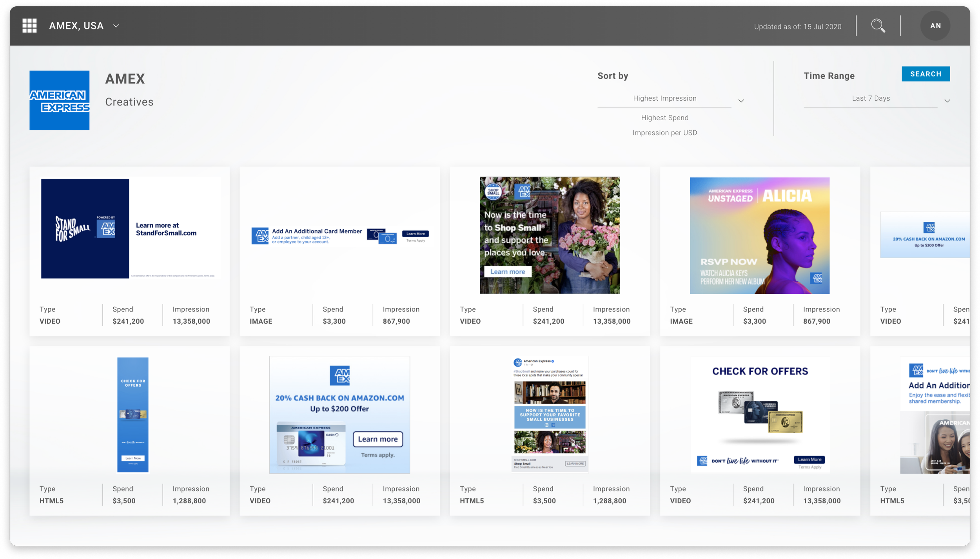Expand the AMEX, USA account chevron
Viewport: 980px width, 559px height.
coord(116,26)
